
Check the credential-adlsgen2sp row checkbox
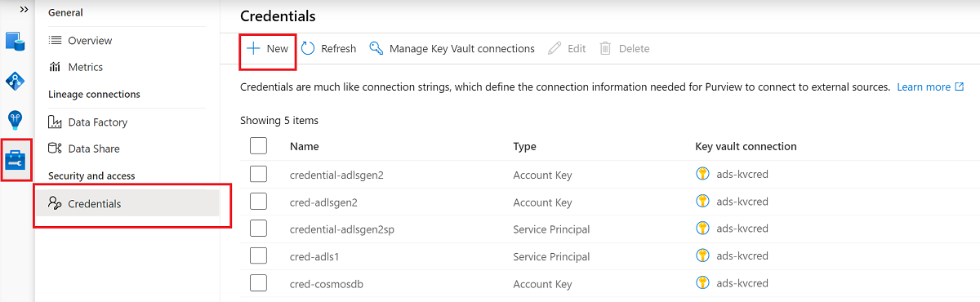(x=258, y=229)
